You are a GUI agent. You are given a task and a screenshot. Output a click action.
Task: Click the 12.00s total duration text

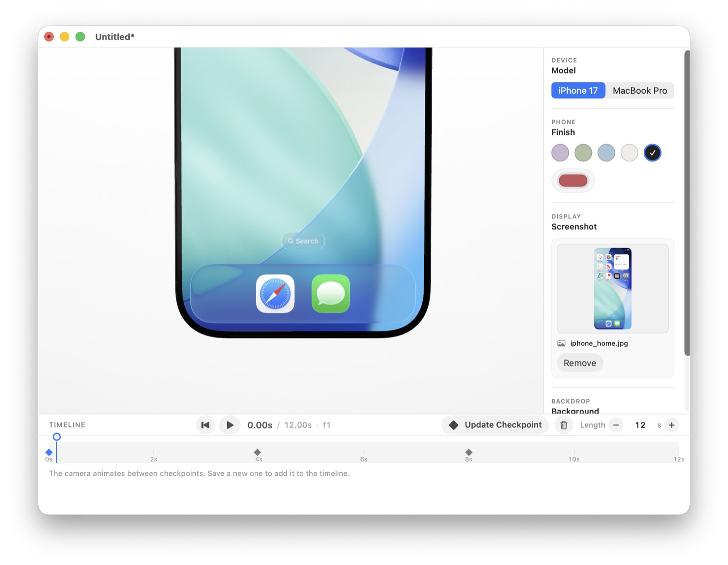coord(298,425)
